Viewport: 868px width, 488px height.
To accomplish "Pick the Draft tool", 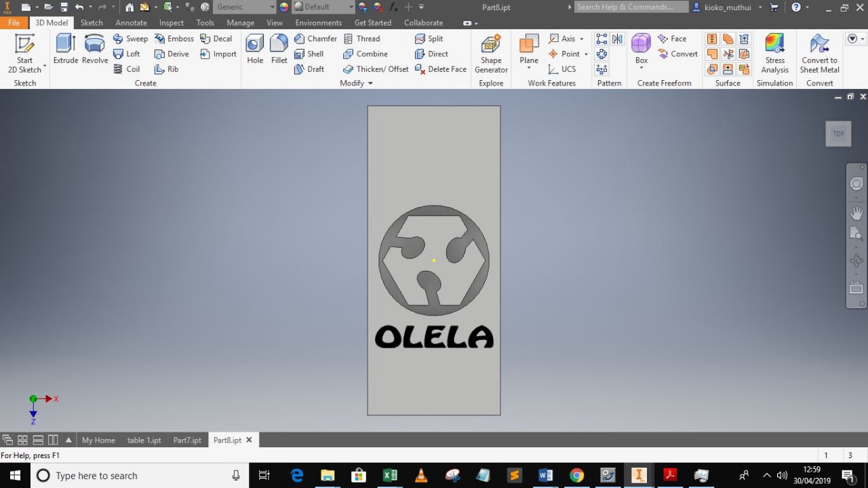I will pos(309,69).
